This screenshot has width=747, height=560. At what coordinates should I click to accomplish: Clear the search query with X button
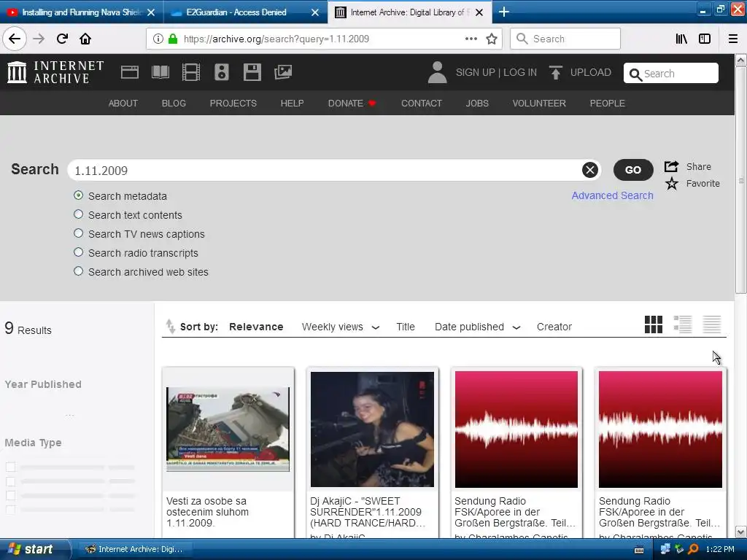(x=589, y=170)
